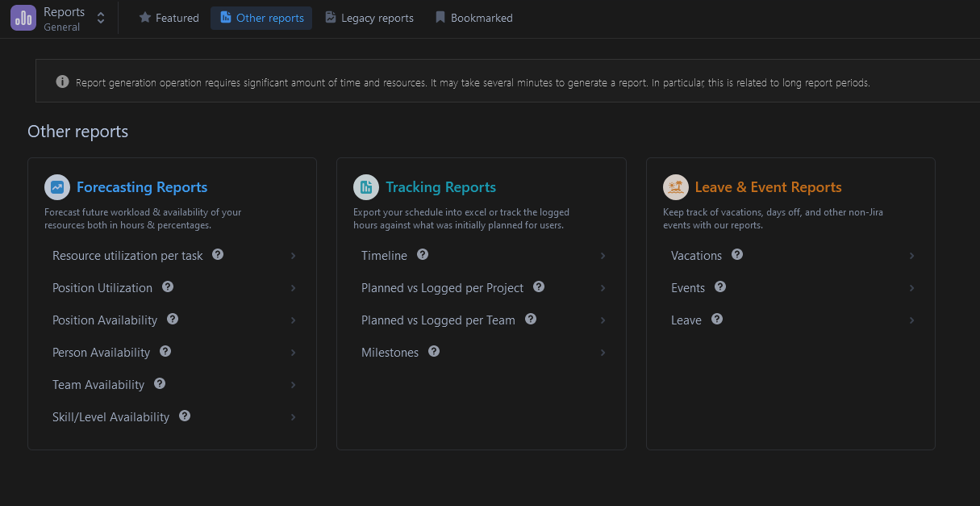
Task: Click the help icon beside Resource utilization per task
Action: (218, 254)
